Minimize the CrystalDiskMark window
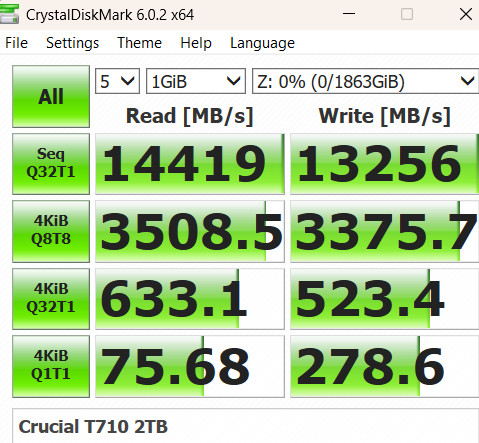This screenshot has width=479, height=443. 349,14
